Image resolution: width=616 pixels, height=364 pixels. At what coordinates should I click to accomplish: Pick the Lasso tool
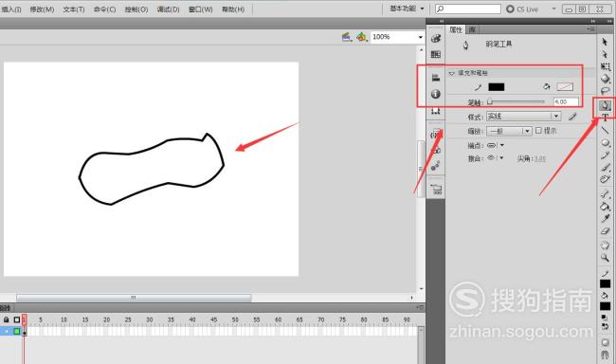click(605, 91)
